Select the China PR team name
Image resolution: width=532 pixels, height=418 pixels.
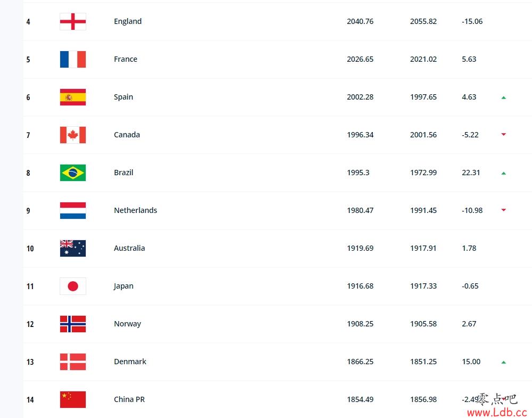[129, 399]
